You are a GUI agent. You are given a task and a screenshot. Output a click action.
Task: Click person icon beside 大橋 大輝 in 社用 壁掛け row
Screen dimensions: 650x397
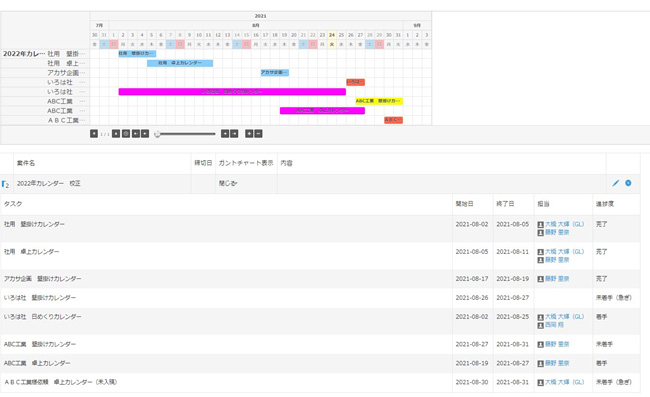(x=541, y=225)
